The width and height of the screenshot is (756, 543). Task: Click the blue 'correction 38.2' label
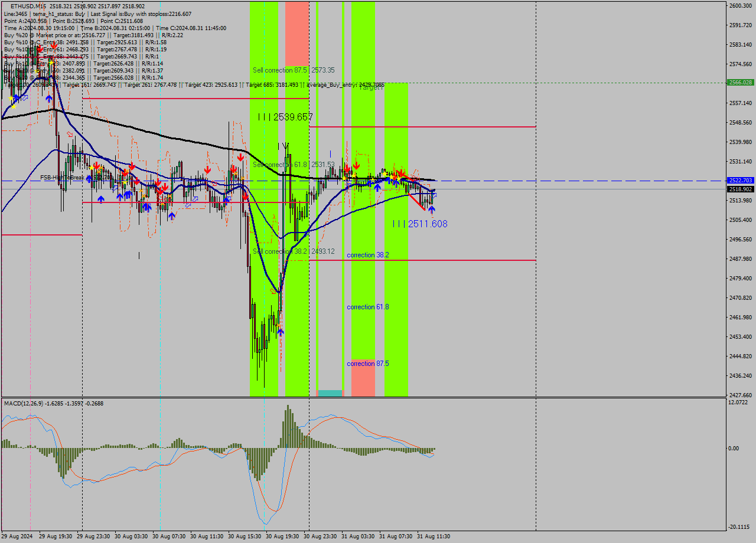[x=368, y=255]
